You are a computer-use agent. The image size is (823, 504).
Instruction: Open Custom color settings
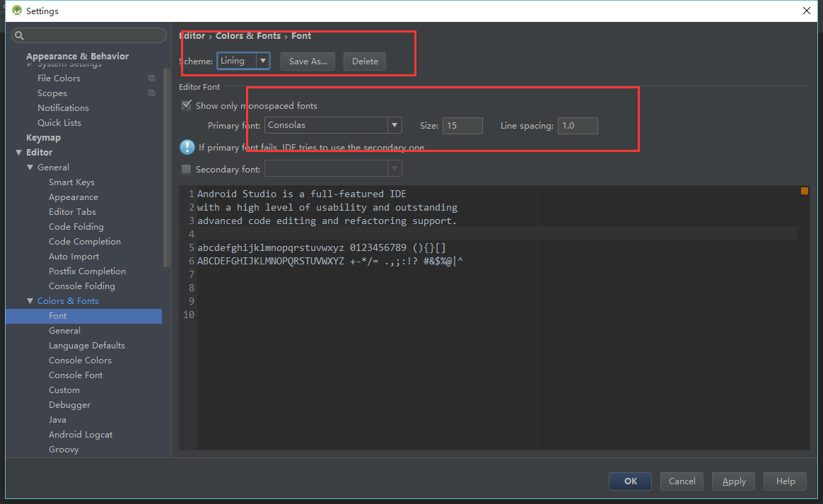pos(64,390)
